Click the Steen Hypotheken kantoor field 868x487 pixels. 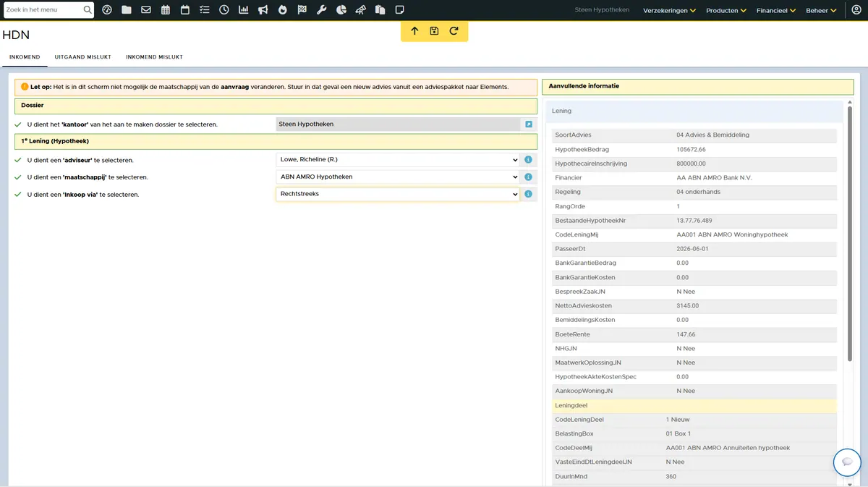398,124
